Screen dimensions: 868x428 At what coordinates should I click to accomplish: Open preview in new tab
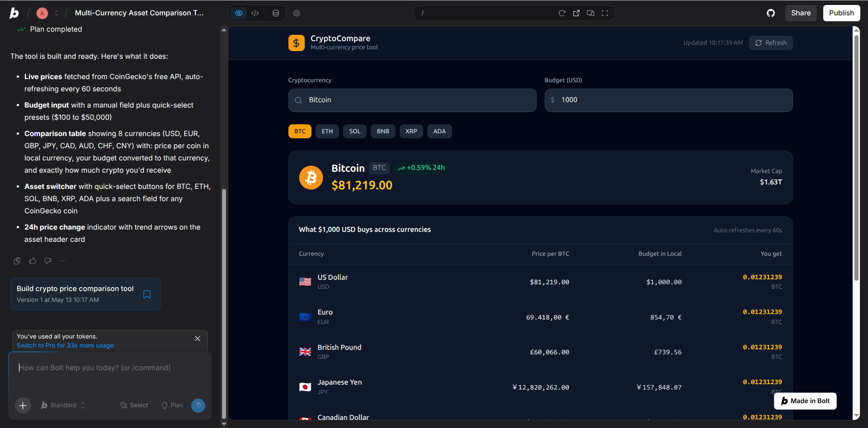[x=576, y=13]
